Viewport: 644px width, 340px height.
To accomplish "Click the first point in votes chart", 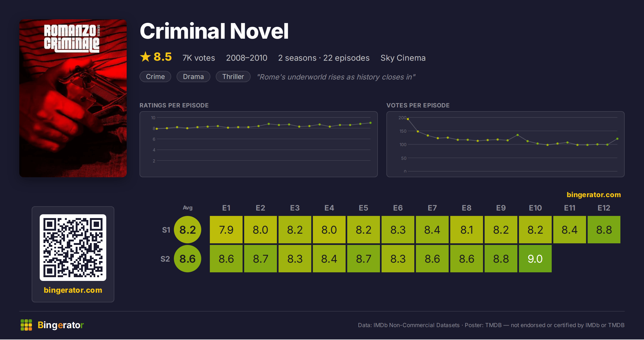I will pos(408,119).
